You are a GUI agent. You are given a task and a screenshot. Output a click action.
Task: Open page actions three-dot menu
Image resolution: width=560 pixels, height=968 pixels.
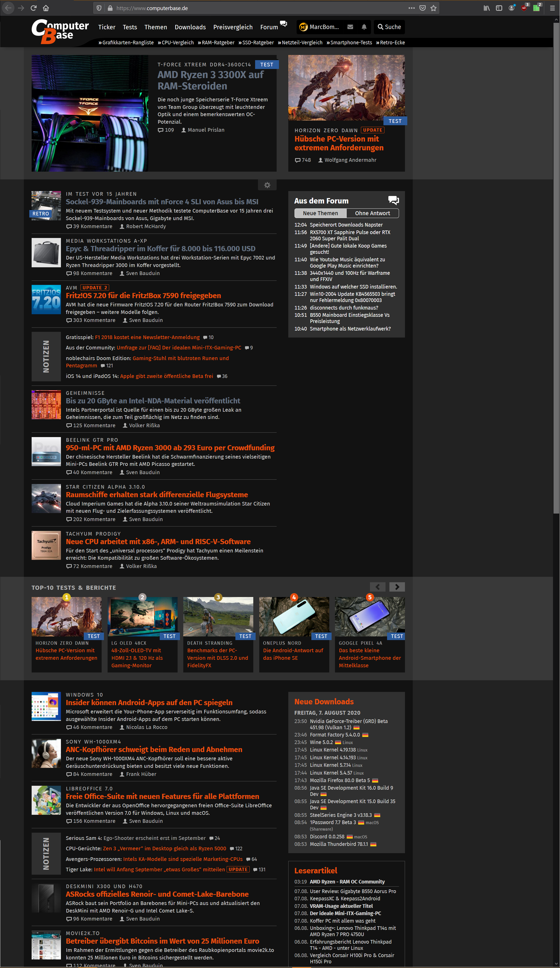click(x=411, y=8)
